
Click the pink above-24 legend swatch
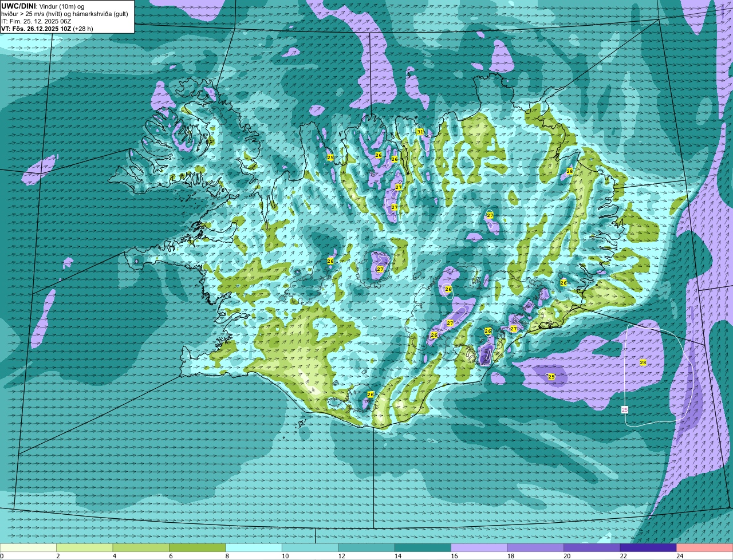click(706, 547)
